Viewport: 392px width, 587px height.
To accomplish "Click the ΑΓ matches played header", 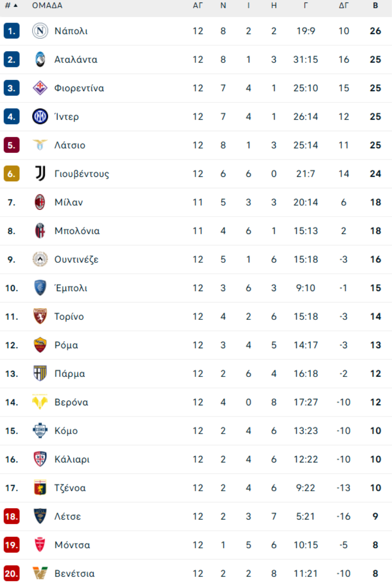I will (198, 6).
